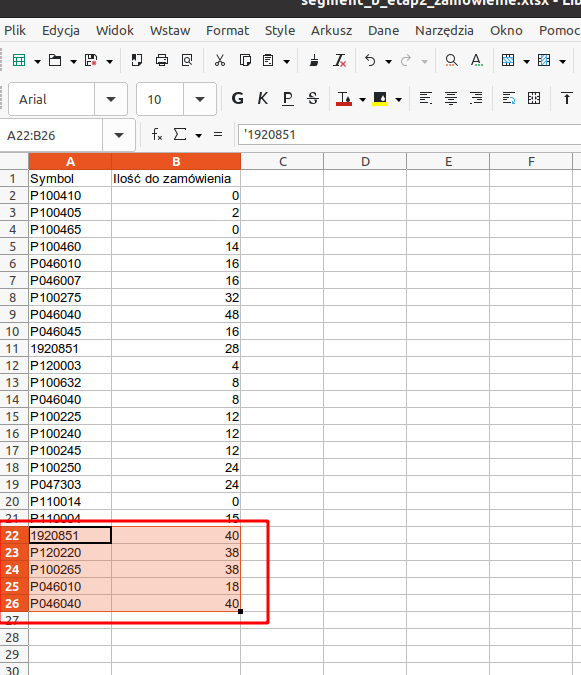Open the Dane menu
Viewport: 581px width, 675px height.
[383, 31]
